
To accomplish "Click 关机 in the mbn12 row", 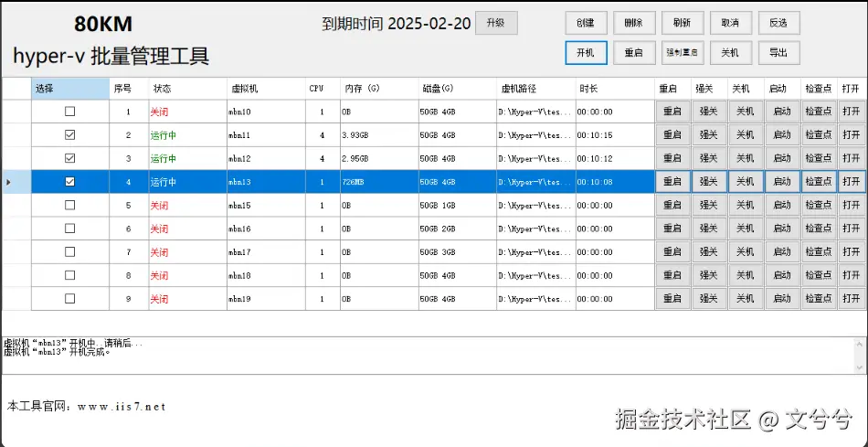I will click(746, 158).
